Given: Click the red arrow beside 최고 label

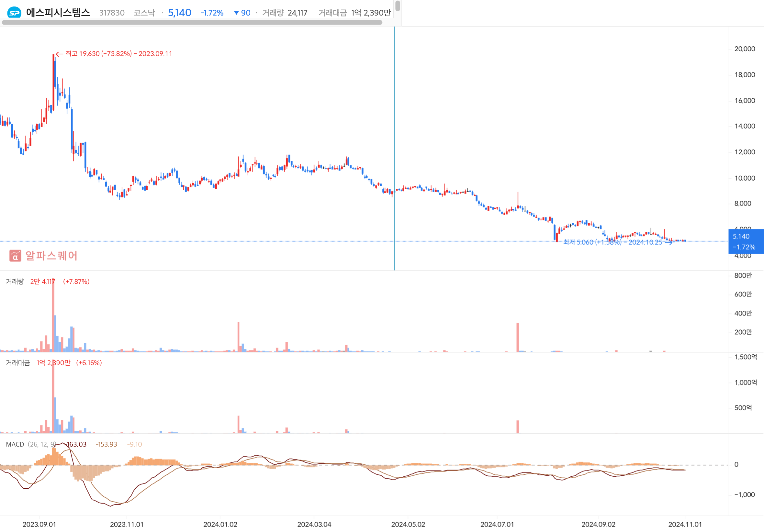Looking at the screenshot, I should pos(60,54).
